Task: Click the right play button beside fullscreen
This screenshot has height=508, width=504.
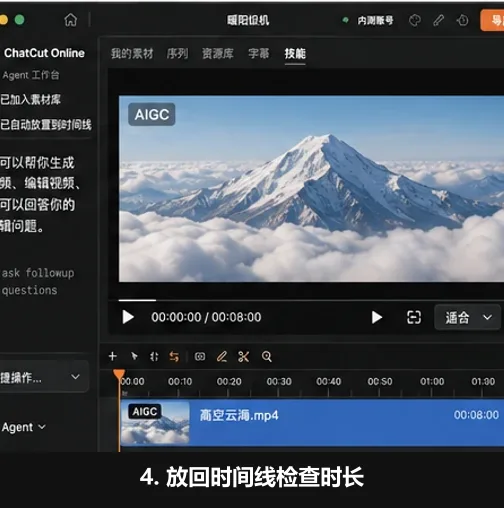Action: (377, 317)
